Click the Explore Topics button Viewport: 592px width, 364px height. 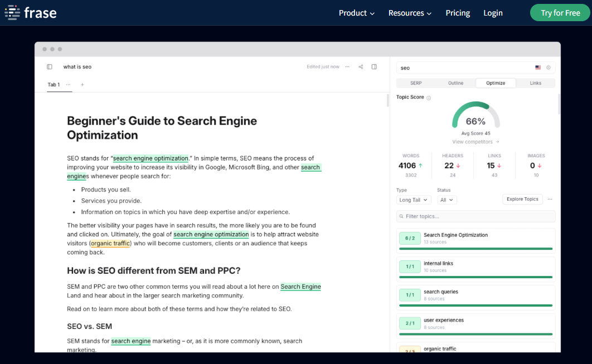click(522, 199)
